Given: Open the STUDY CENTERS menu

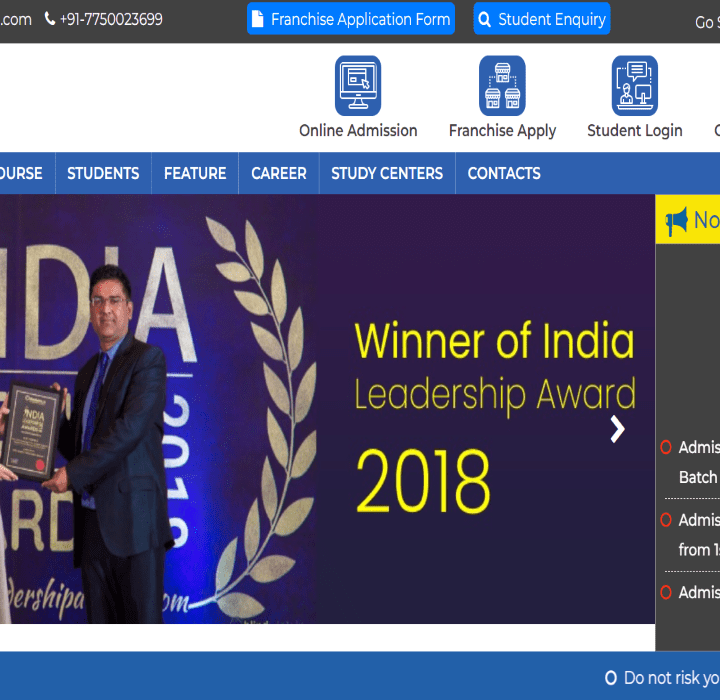Looking at the screenshot, I should 387,173.
